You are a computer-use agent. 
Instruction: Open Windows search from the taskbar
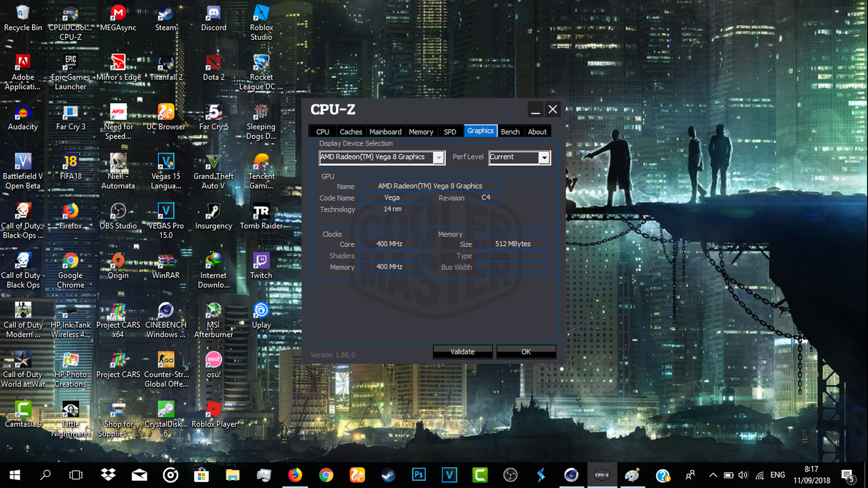click(45, 475)
